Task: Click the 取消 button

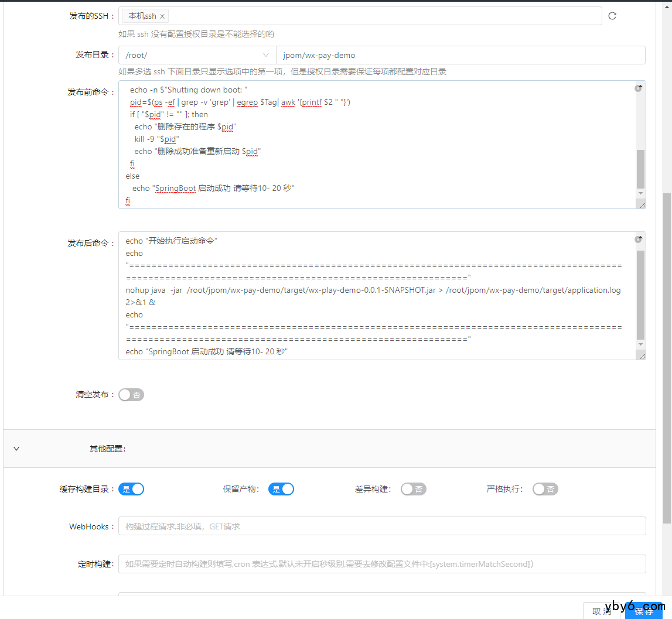Action: (601, 611)
